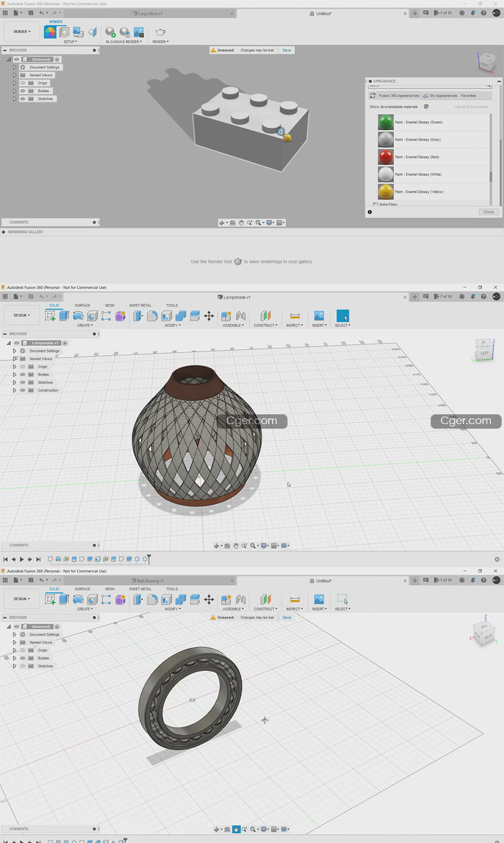This screenshot has height=843, width=504.
Task: Toggle the Show downloadable materials checkbox
Action: click(426, 107)
